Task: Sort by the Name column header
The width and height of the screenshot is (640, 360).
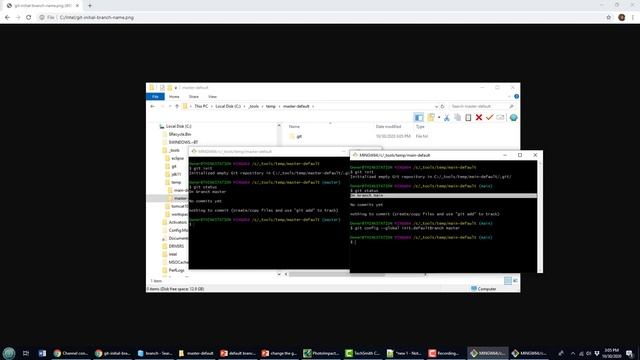Action: [x=294, y=127]
